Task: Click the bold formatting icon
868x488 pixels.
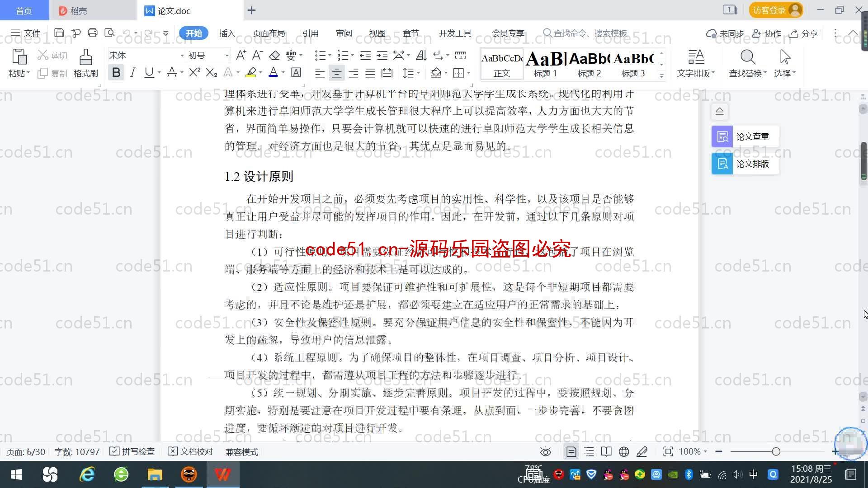Action: tap(116, 73)
